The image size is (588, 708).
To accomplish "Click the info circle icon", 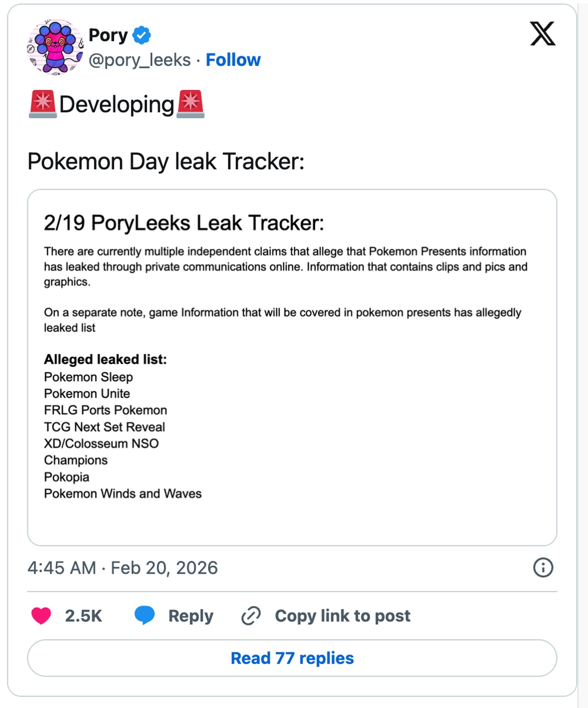I will (x=543, y=568).
